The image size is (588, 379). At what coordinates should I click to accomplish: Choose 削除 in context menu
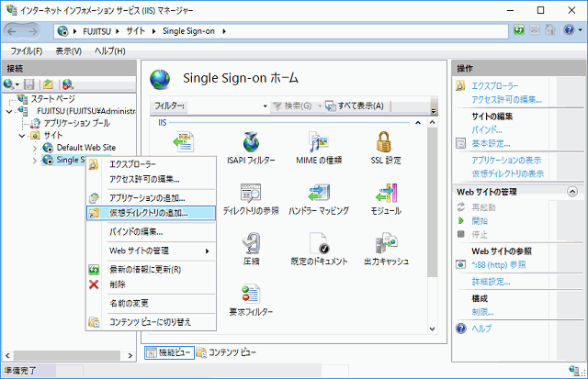pos(151,284)
